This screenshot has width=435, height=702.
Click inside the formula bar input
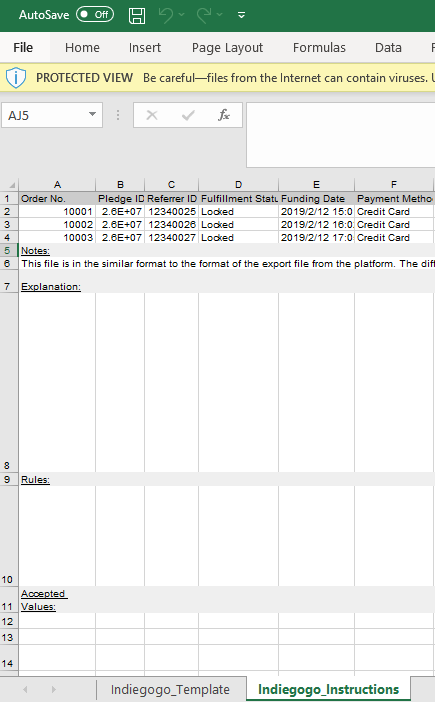(x=341, y=135)
